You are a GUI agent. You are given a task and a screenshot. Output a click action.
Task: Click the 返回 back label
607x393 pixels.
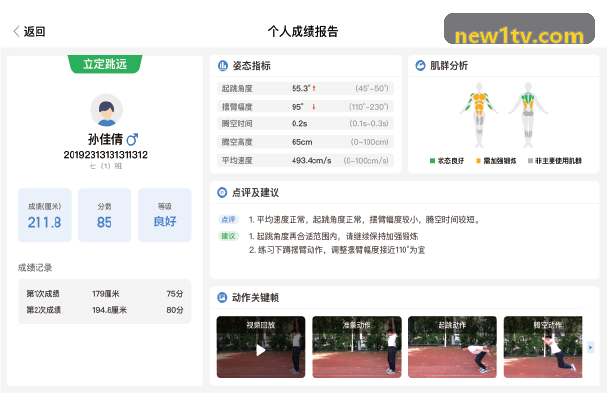34,31
